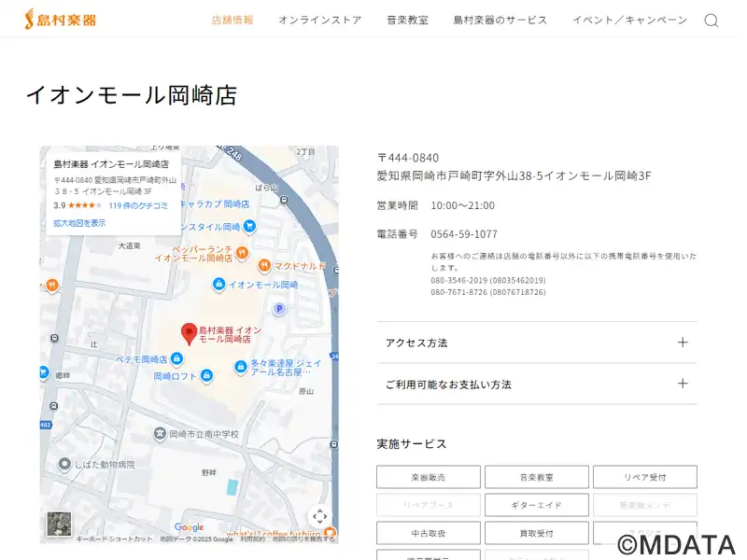Click the red map pin for 島村楽器
Screen dimensions: 747x560
coord(189,333)
